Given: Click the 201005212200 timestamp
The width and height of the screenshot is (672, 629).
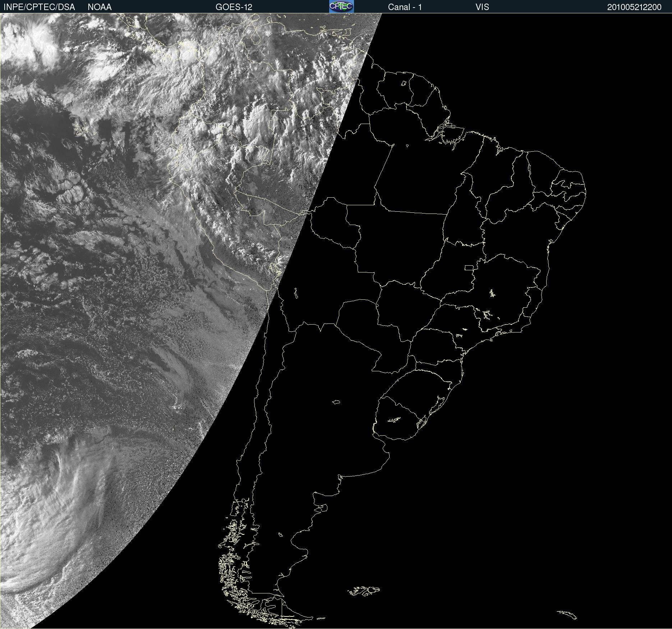Looking at the screenshot, I should point(634,7).
